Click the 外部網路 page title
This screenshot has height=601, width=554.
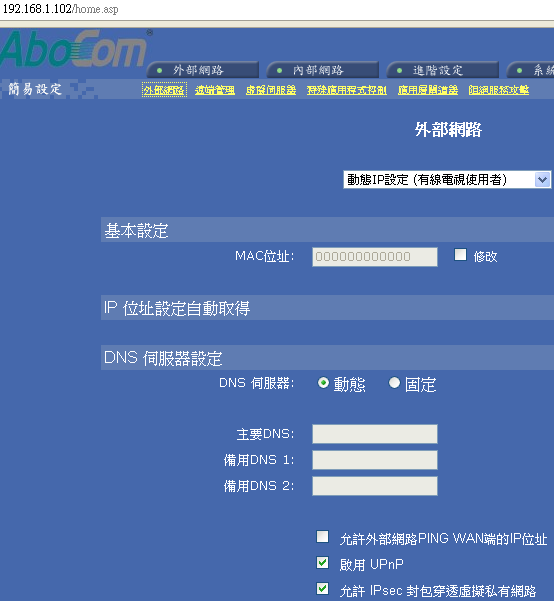(x=448, y=130)
